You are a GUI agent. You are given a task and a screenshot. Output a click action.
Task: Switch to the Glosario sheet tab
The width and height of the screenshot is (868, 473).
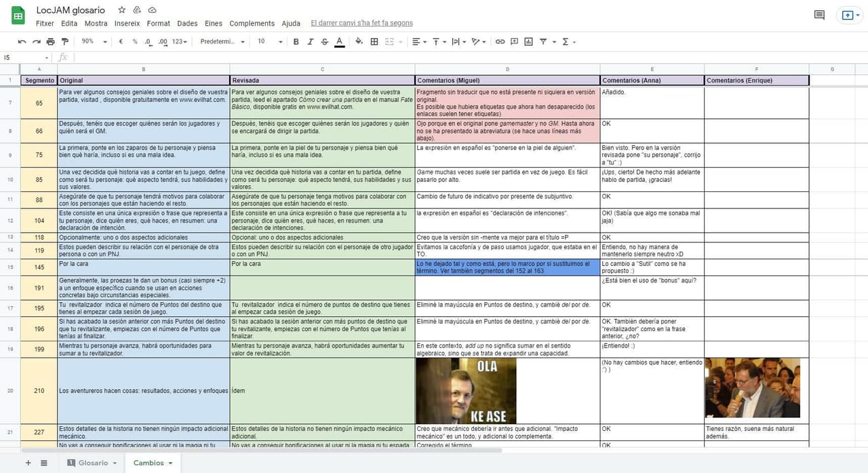(x=92, y=463)
